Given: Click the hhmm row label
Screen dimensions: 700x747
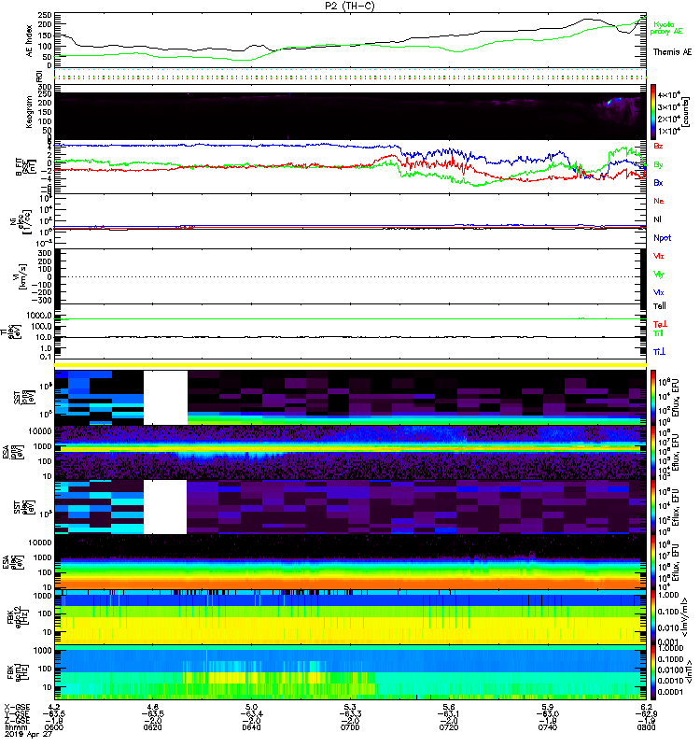Looking at the screenshot, I should 15,727.
